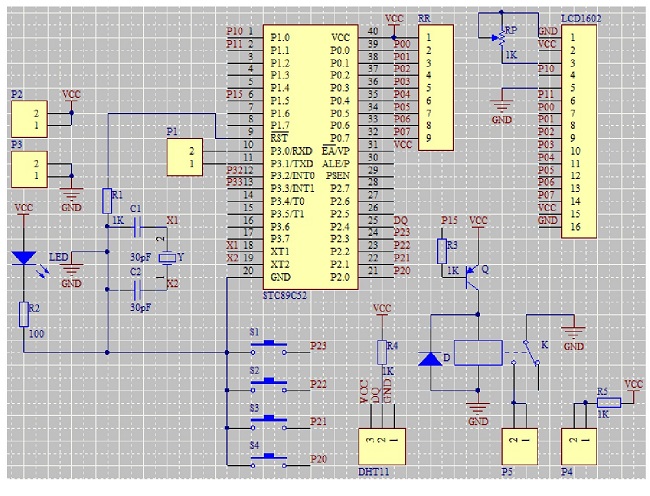Select the relay coil rectangle
The image size is (650, 496).
pyautogui.click(x=478, y=353)
